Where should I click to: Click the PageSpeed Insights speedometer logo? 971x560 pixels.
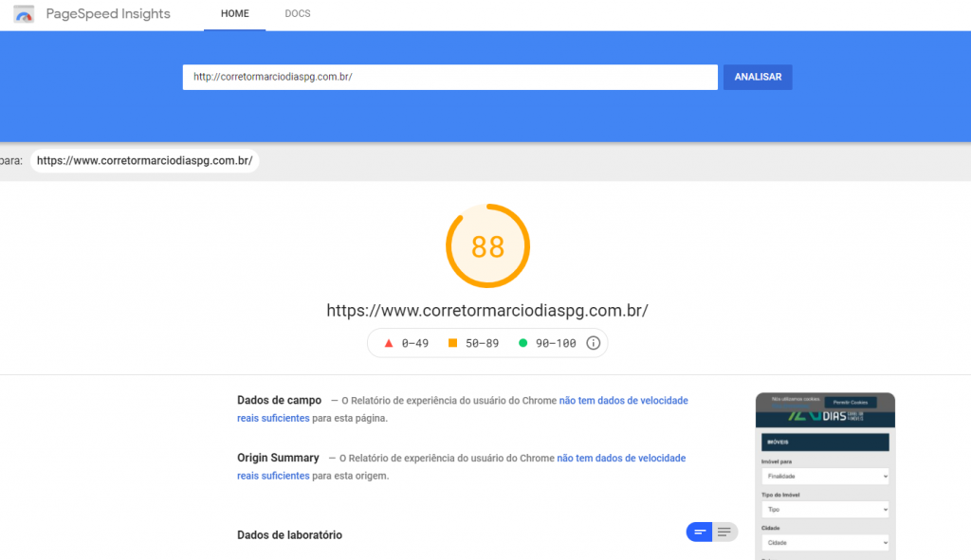[24, 13]
